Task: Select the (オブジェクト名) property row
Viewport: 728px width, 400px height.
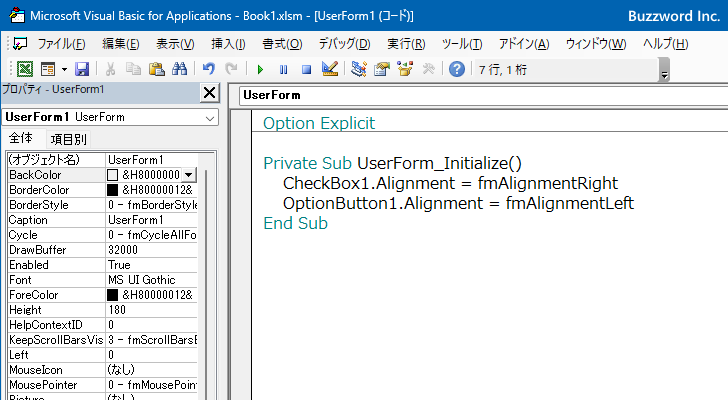Action: click(x=103, y=160)
